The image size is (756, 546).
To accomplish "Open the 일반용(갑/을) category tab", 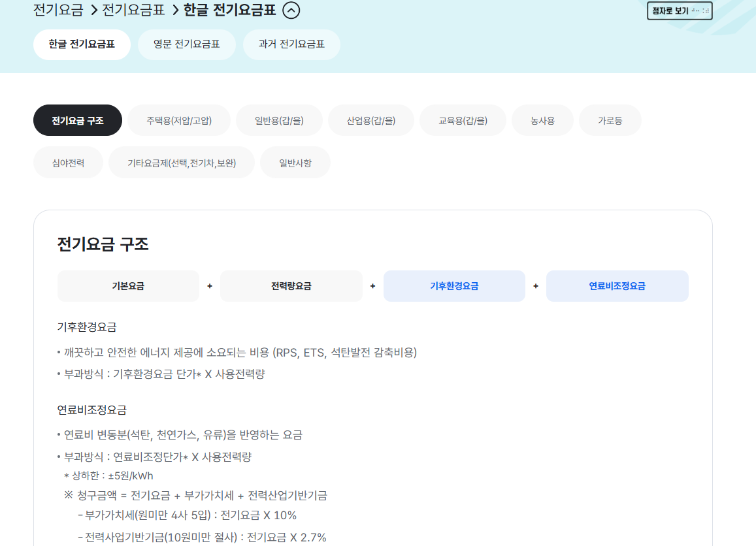I will pos(279,120).
